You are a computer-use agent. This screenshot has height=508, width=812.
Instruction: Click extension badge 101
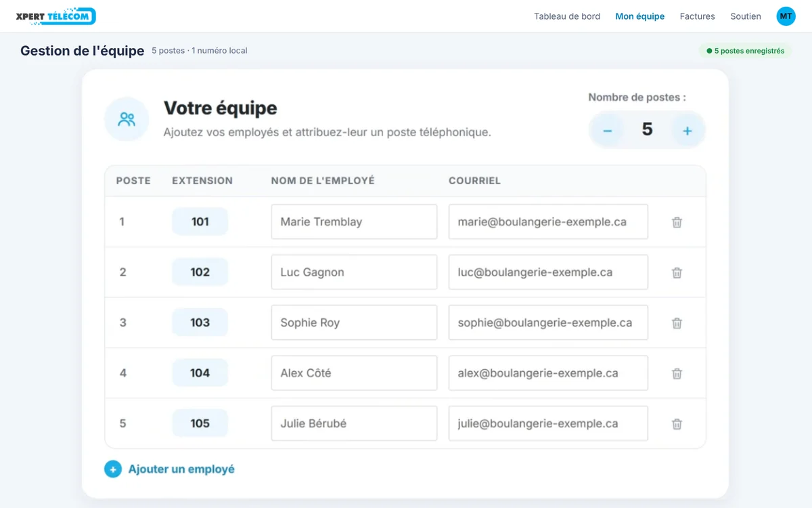(200, 221)
